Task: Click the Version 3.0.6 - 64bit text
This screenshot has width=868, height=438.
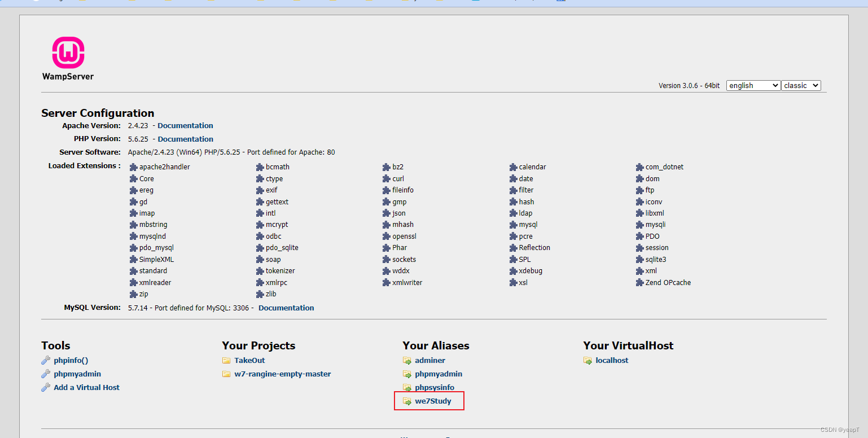Action: click(x=689, y=86)
